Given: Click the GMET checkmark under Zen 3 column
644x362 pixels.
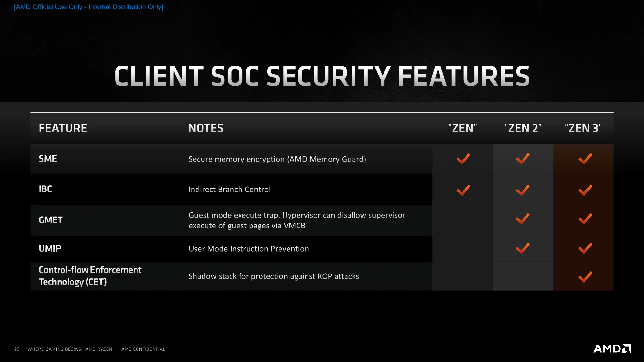Looking at the screenshot, I should coord(585,218).
